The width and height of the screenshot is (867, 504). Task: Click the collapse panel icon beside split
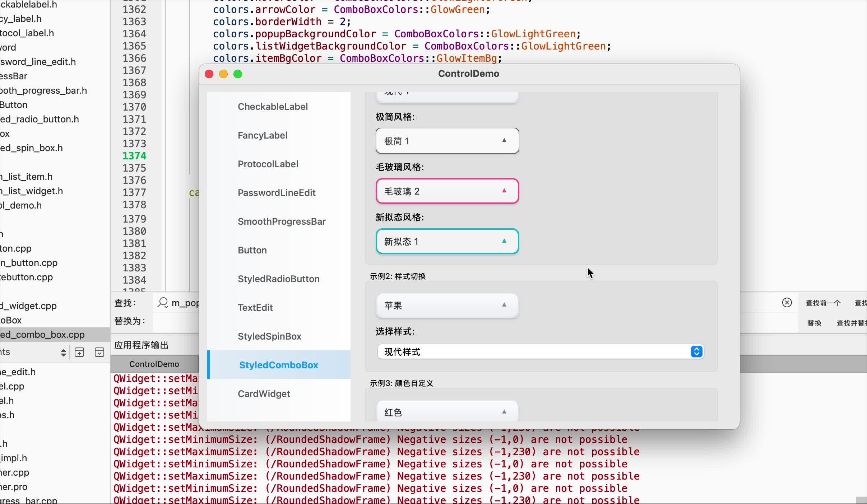pos(99,352)
